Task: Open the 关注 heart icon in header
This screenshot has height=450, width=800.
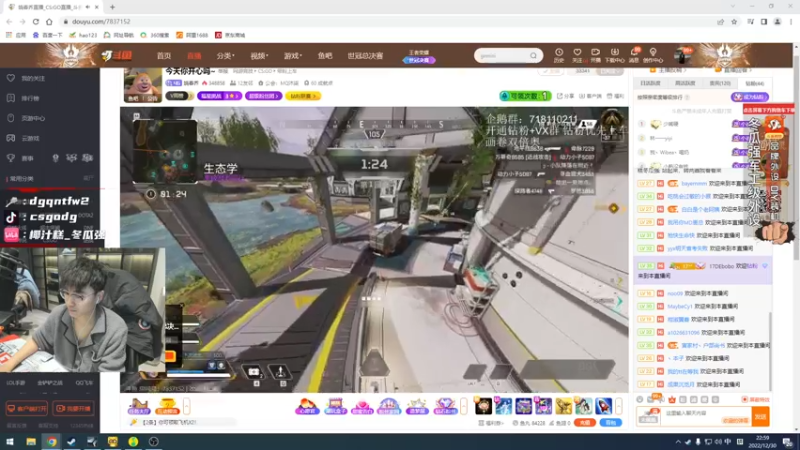Action: tap(577, 55)
